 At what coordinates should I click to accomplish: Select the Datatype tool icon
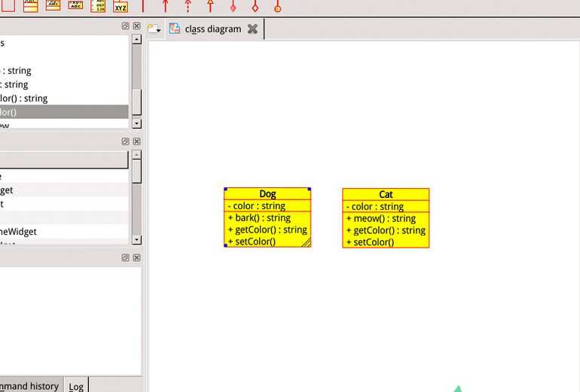[75, 5]
